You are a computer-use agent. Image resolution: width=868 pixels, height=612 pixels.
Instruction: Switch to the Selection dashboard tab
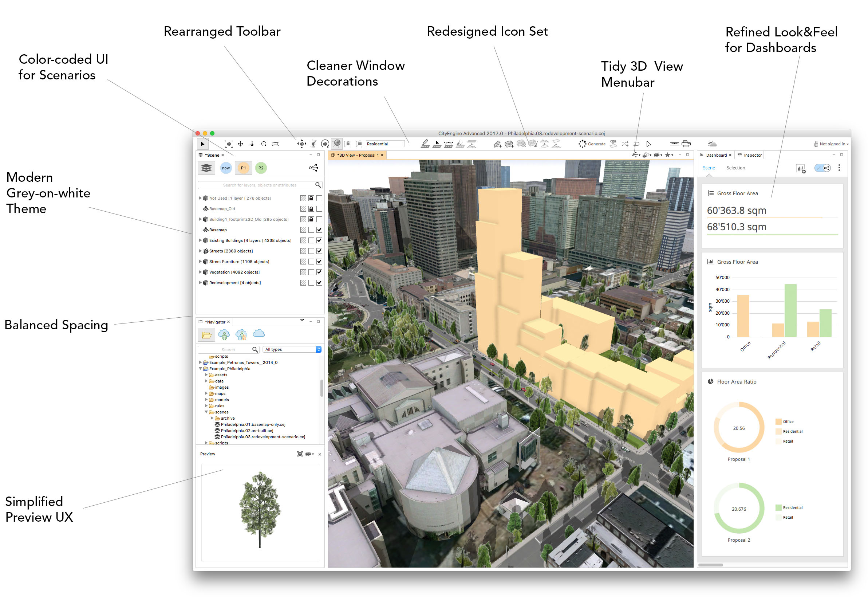pyautogui.click(x=735, y=168)
